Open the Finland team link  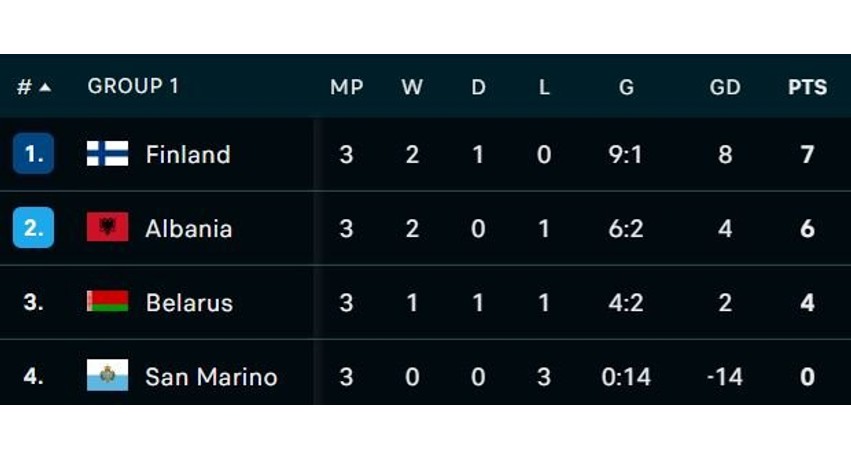point(188,155)
